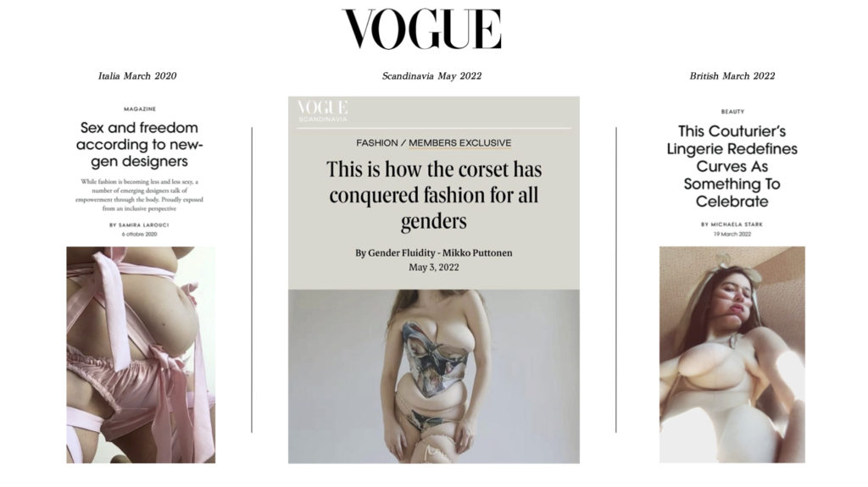Open the corset conquered fashion headline
Image resolution: width=868 pixels, height=487 pixels.
click(434, 195)
